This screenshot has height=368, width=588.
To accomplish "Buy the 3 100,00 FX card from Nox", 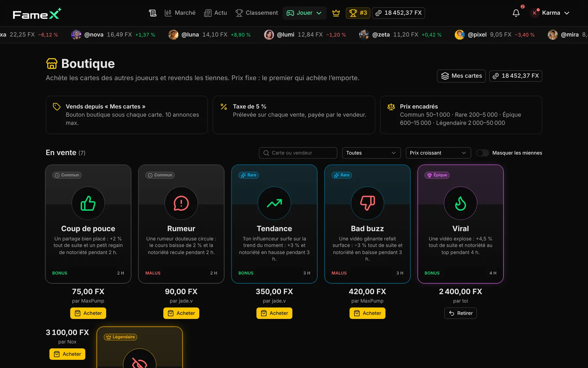I will click(67, 354).
